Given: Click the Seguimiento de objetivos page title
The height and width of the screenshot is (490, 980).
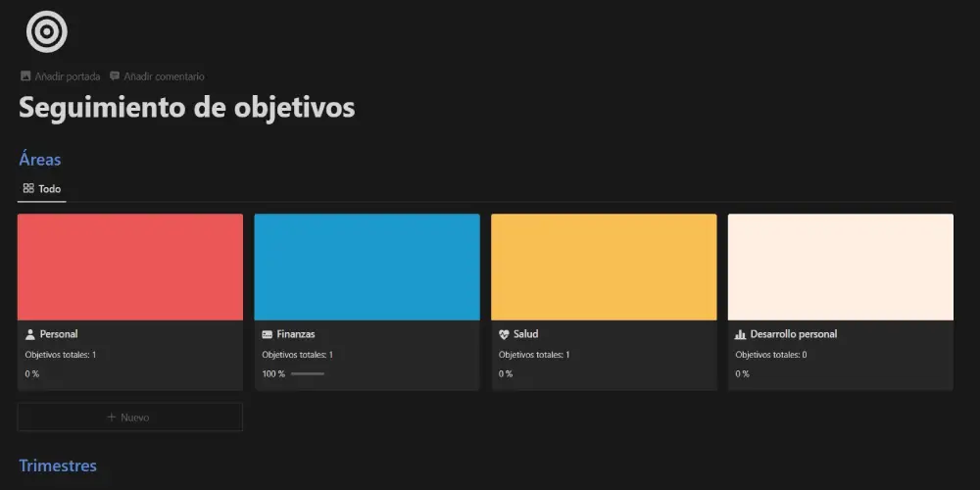Looking at the screenshot, I should point(186,108).
